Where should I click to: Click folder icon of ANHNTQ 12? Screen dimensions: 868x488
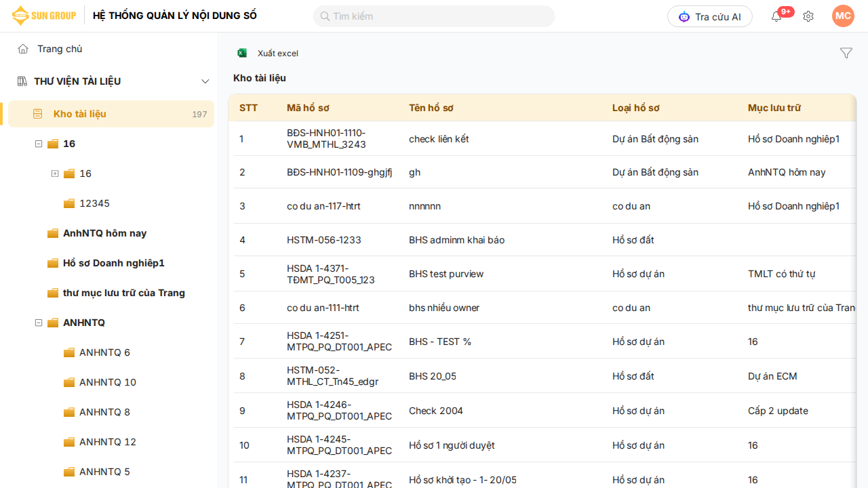(68, 442)
